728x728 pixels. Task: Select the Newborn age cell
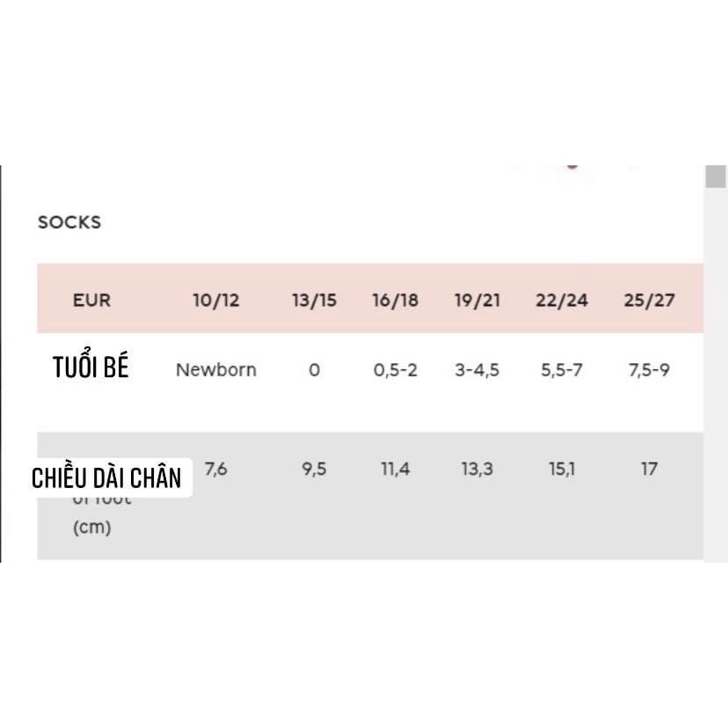point(215,370)
